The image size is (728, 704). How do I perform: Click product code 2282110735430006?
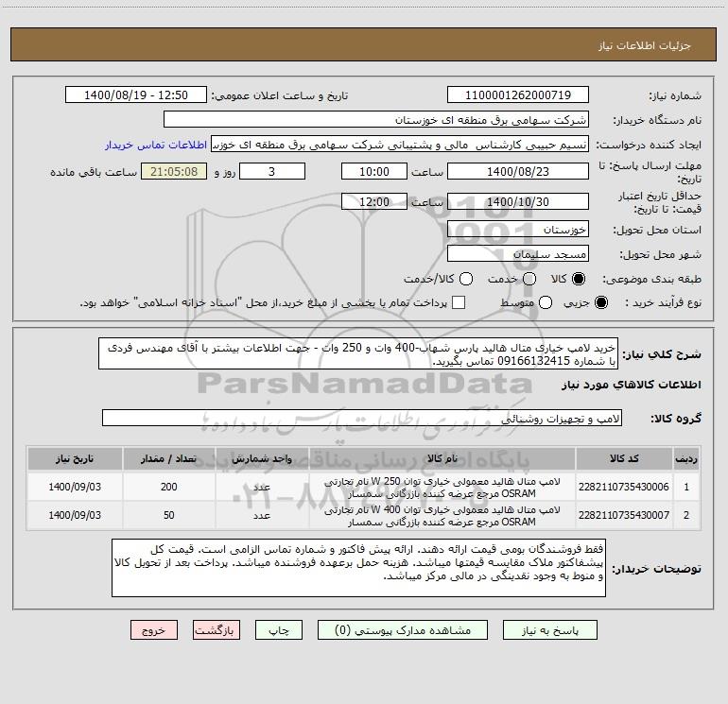[x=624, y=487]
